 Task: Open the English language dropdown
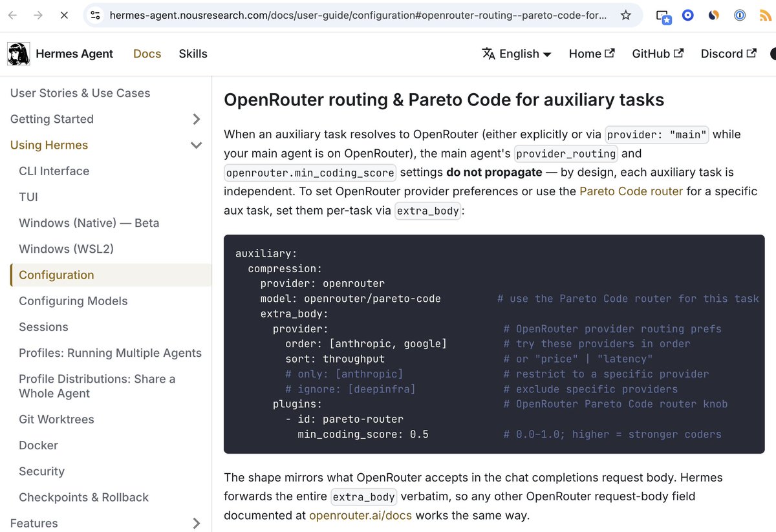point(517,54)
